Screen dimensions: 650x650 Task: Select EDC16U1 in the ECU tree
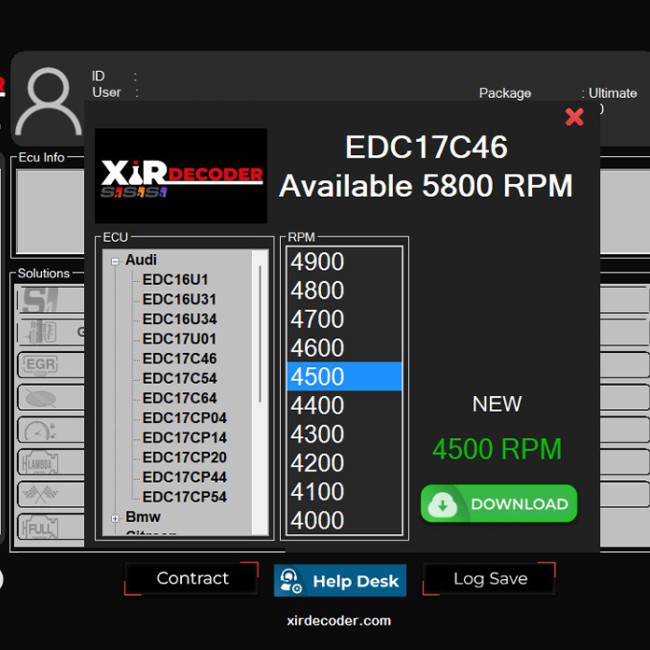(x=175, y=279)
